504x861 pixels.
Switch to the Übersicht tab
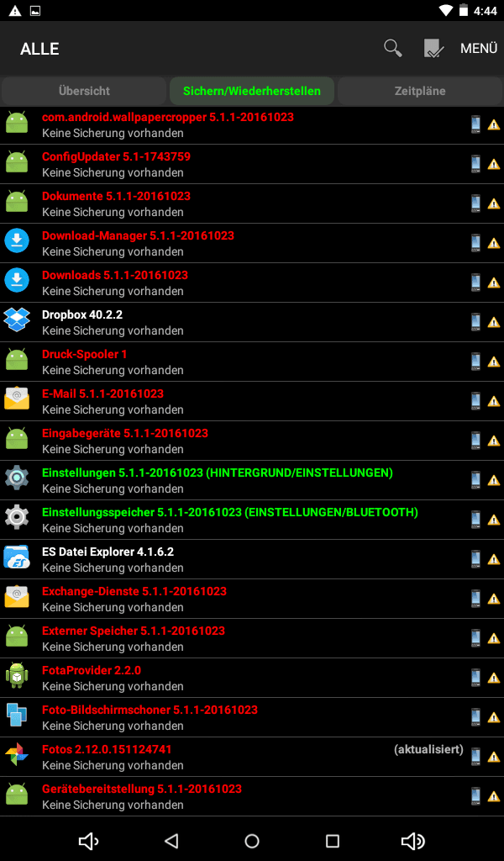(x=84, y=91)
